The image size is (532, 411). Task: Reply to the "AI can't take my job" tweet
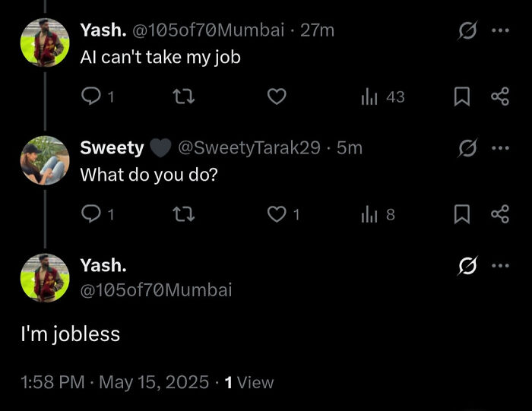coord(90,96)
